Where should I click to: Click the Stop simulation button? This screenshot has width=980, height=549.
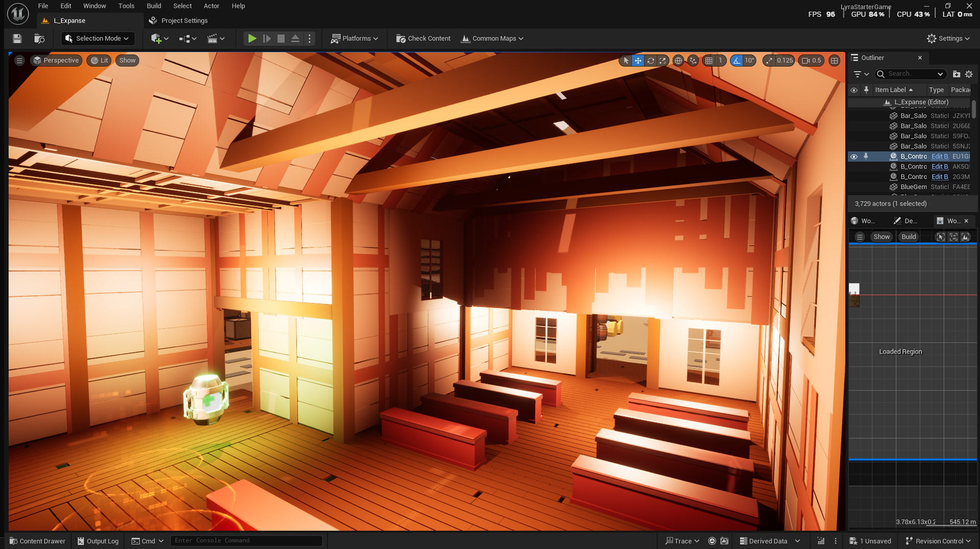tap(281, 38)
